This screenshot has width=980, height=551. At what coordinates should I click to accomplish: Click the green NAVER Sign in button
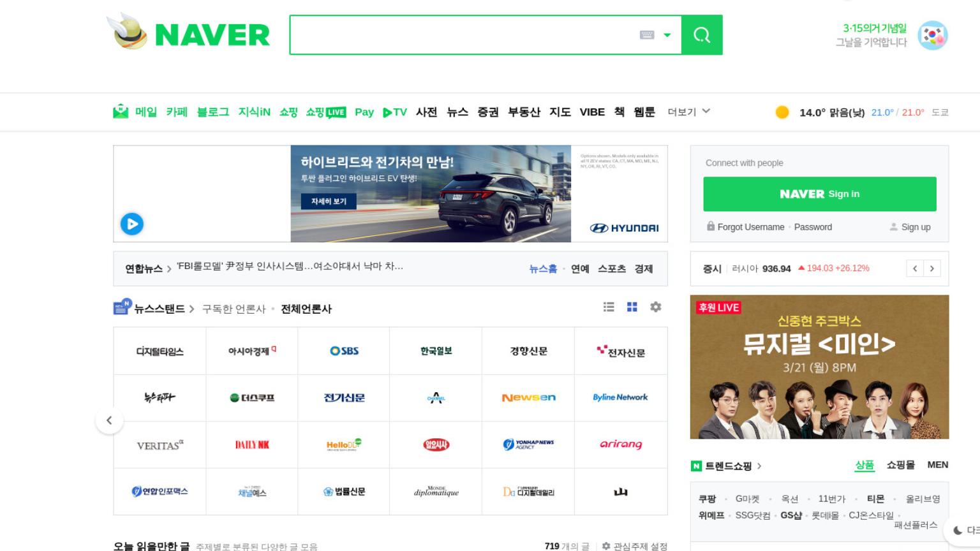pyautogui.click(x=820, y=194)
